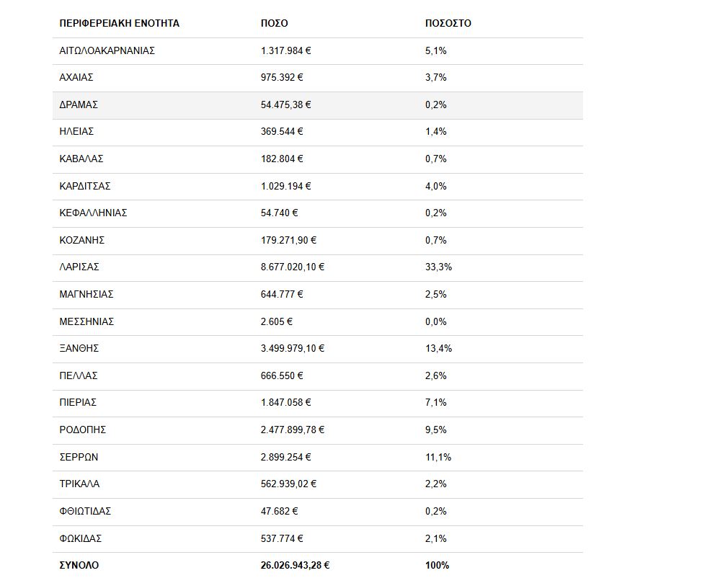This screenshot has width=728, height=578.
Task: Click the ΤΡΙΚΑΛΑ percentage 2,2%
Action: [435, 484]
